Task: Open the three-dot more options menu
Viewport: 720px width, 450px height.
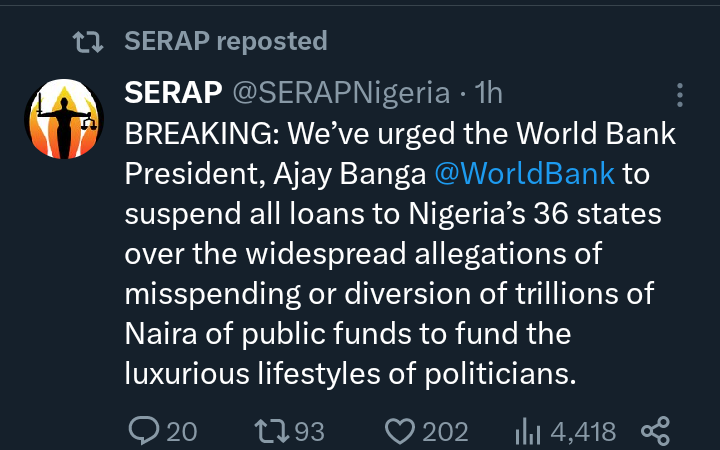Action: pyautogui.click(x=680, y=95)
